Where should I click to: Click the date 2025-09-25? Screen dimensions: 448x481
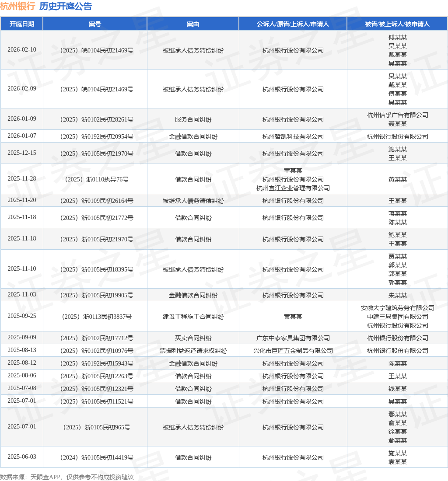click(x=22, y=316)
